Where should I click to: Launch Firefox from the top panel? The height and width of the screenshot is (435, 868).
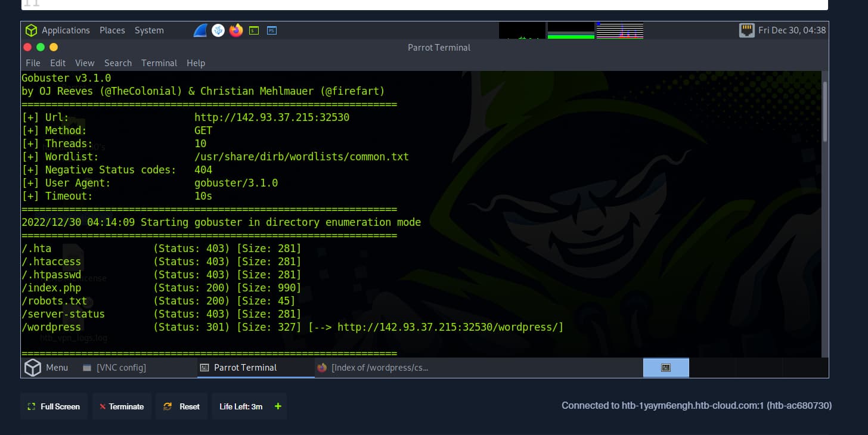point(236,30)
